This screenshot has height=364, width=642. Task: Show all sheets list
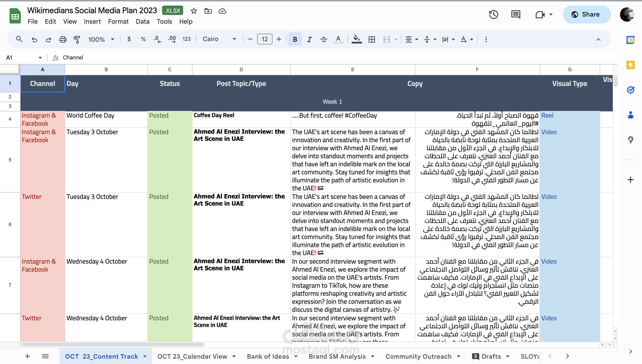pyautogui.click(x=45, y=356)
